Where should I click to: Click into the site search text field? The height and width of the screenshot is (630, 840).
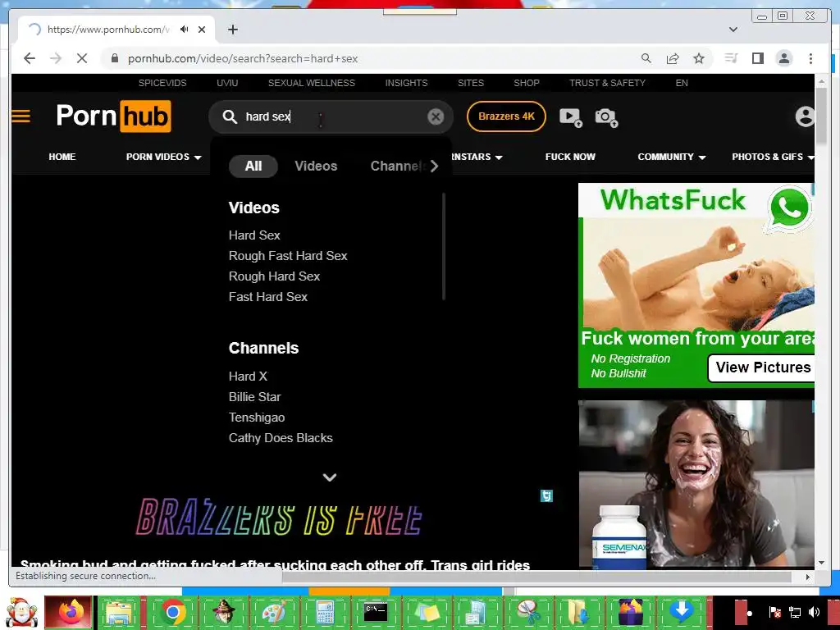332,116
